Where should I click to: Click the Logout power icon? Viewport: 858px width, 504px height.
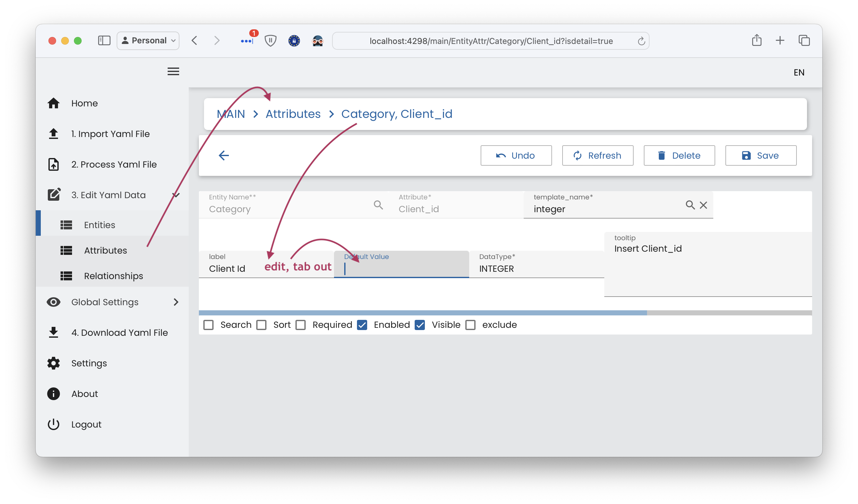[x=54, y=424]
